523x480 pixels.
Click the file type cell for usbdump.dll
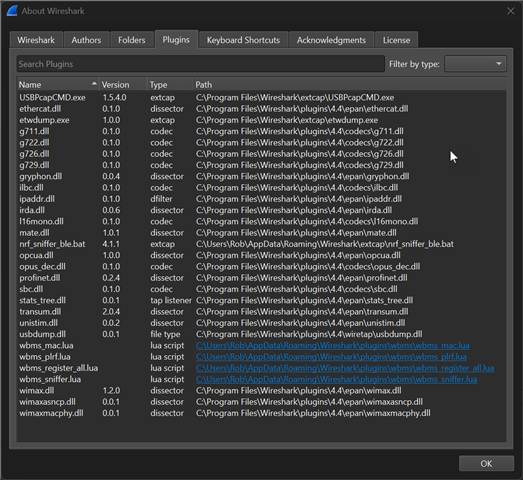165,334
